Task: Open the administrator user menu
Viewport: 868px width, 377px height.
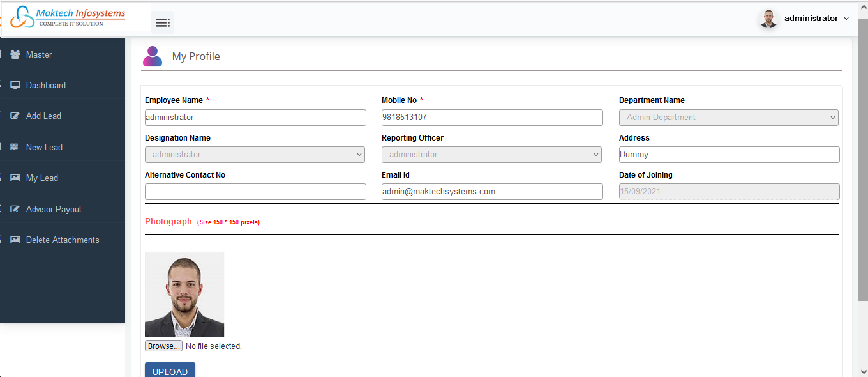Action: 804,19
